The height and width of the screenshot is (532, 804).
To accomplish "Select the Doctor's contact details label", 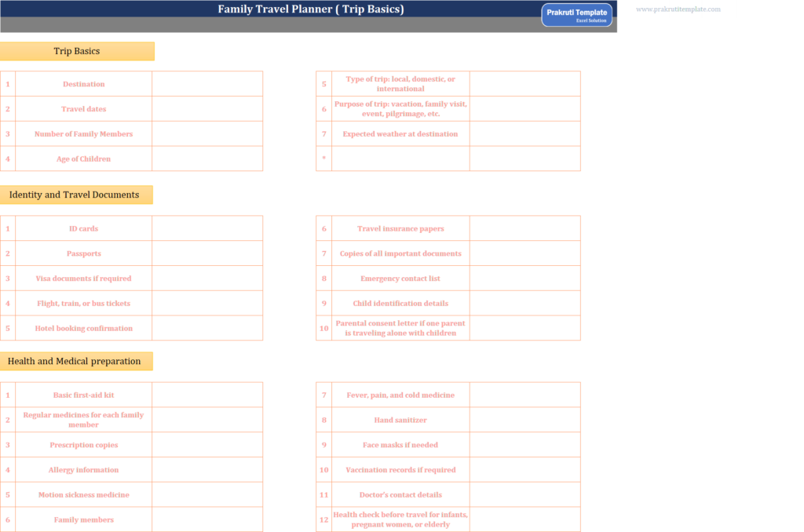I will pos(400,495).
